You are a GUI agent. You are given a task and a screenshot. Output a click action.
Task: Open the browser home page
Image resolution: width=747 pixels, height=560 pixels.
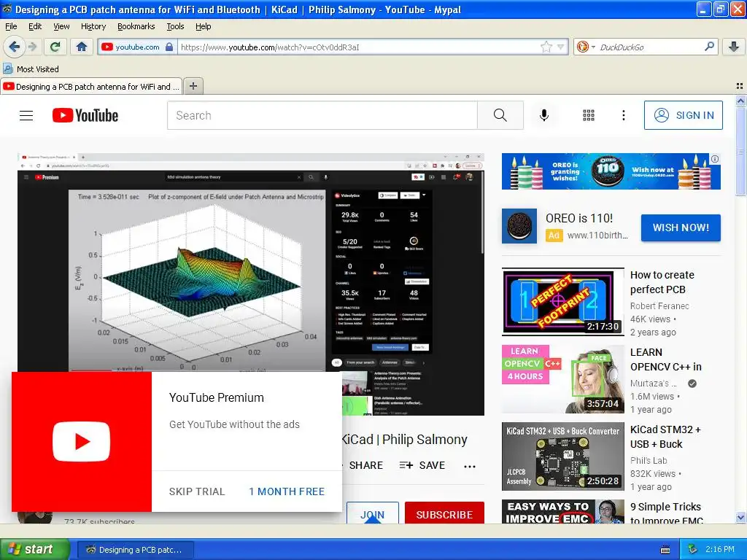click(82, 47)
